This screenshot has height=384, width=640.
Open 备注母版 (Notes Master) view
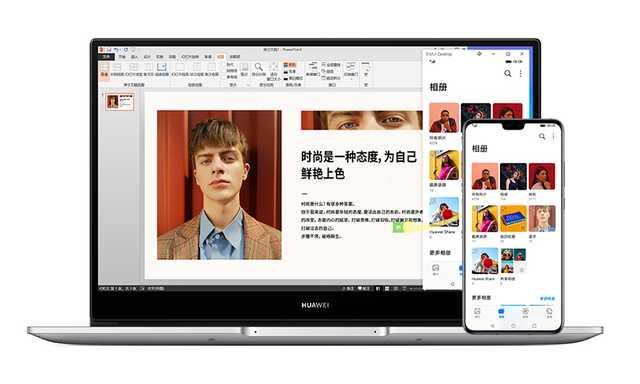click(212, 70)
